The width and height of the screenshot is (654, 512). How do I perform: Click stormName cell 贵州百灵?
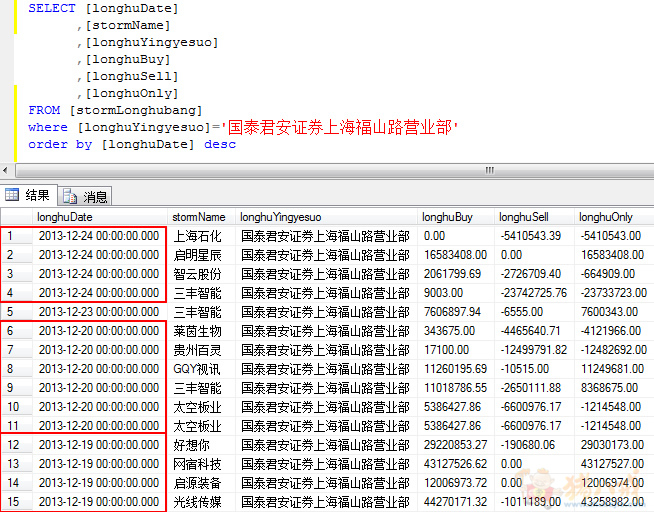(x=197, y=350)
